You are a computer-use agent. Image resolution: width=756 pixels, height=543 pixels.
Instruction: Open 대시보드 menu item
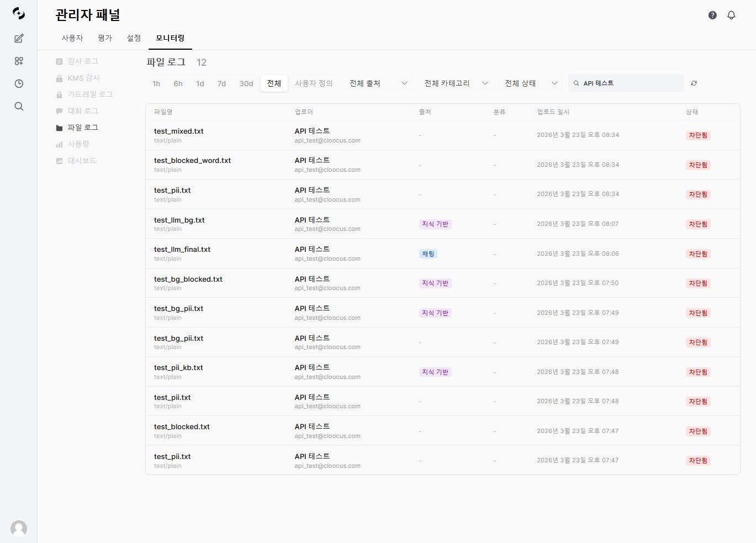pos(82,161)
